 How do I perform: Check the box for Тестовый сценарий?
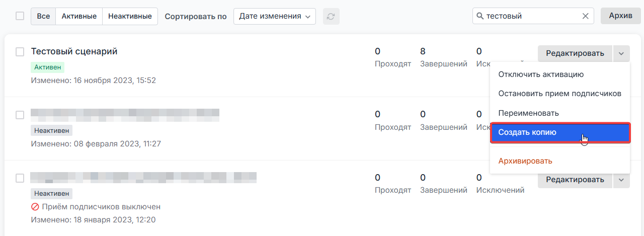[20, 52]
